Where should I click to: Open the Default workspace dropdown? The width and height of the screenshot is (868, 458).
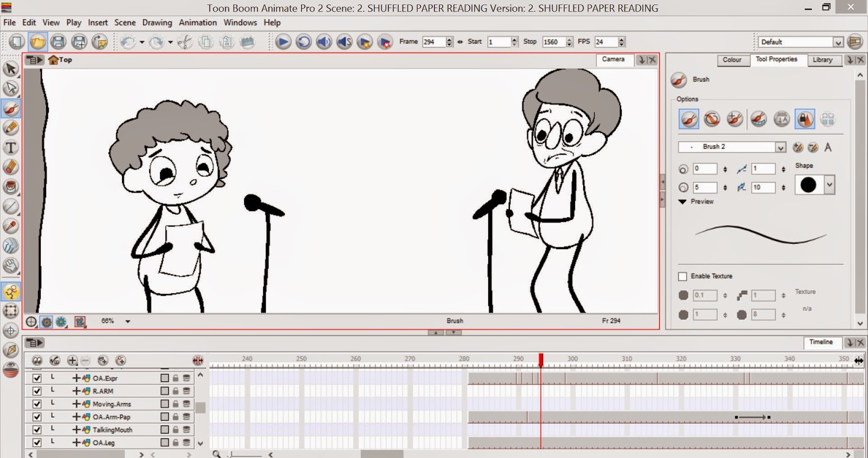[838, 42]
